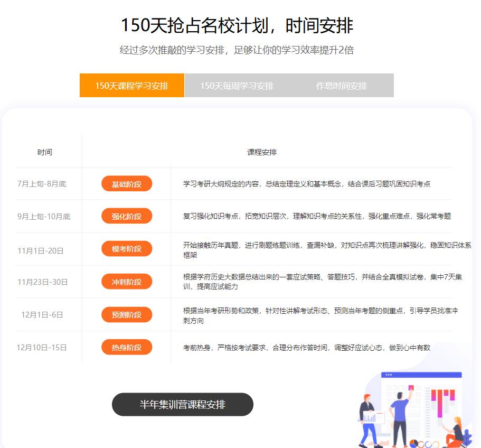Screen dimensions: 481x448
Task: Click the 半年集训营课程安排 button
Action: pyautogui.click(x=183, y=405)
